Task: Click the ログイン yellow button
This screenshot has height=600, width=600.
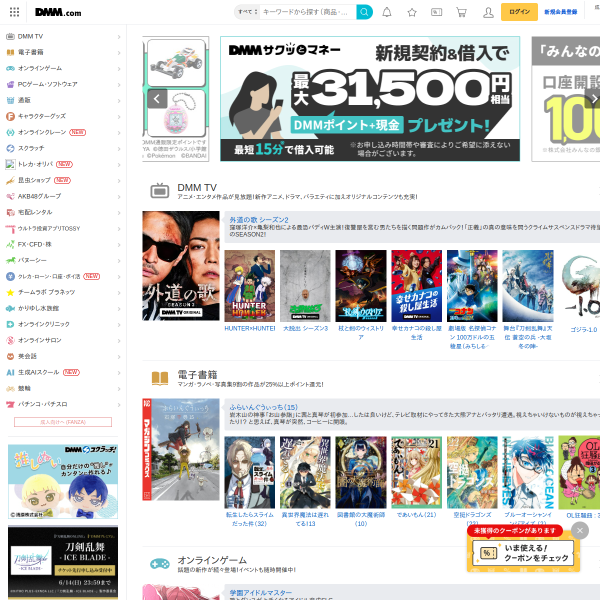Action: [519, 12]
